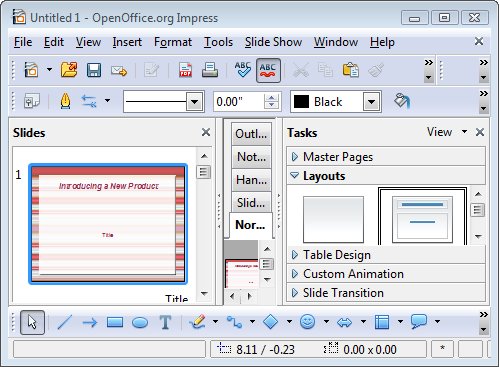Select the Basic Shapes diamond tool
The width and height of the screenshot is (499, 367).
click(270, 322)
